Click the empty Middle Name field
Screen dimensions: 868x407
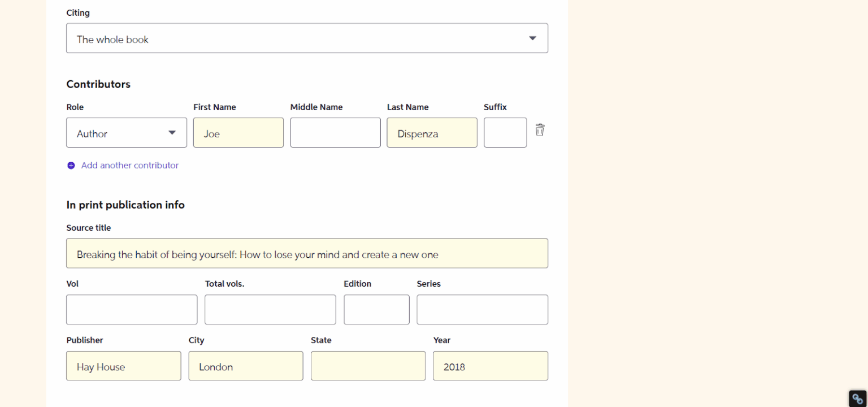point(335,132)
